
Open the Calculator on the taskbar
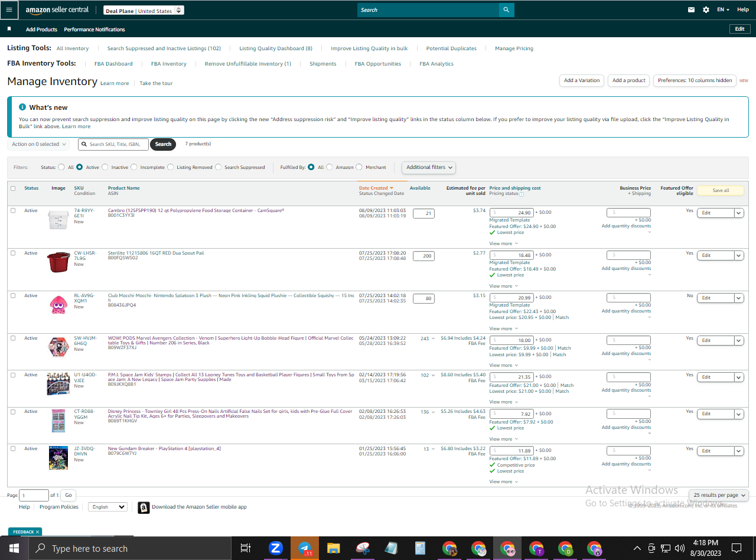pyautogui.click(x=421, y=548)
